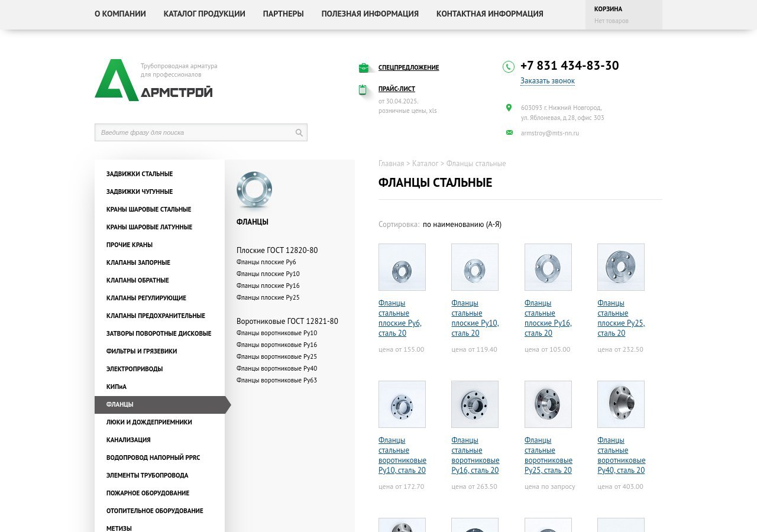Viewport: 757px width, 532px height.
Task: Select Прочие краны category
Action: coord(160,245)
